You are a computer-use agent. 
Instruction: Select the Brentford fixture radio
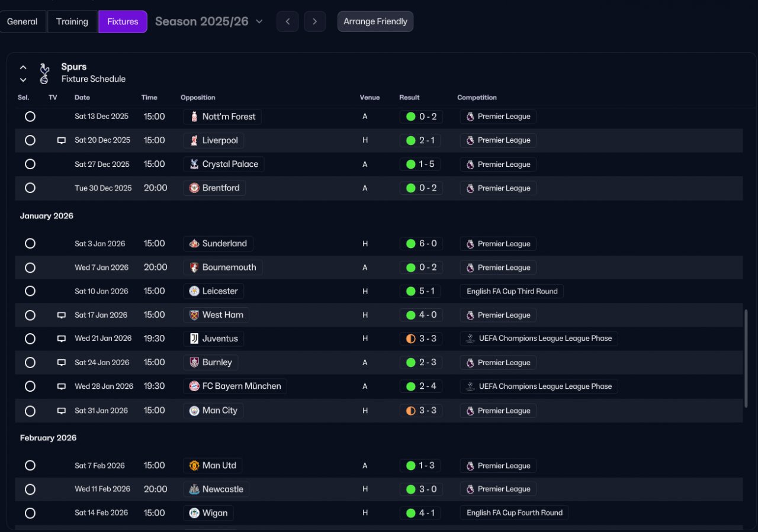30,188
